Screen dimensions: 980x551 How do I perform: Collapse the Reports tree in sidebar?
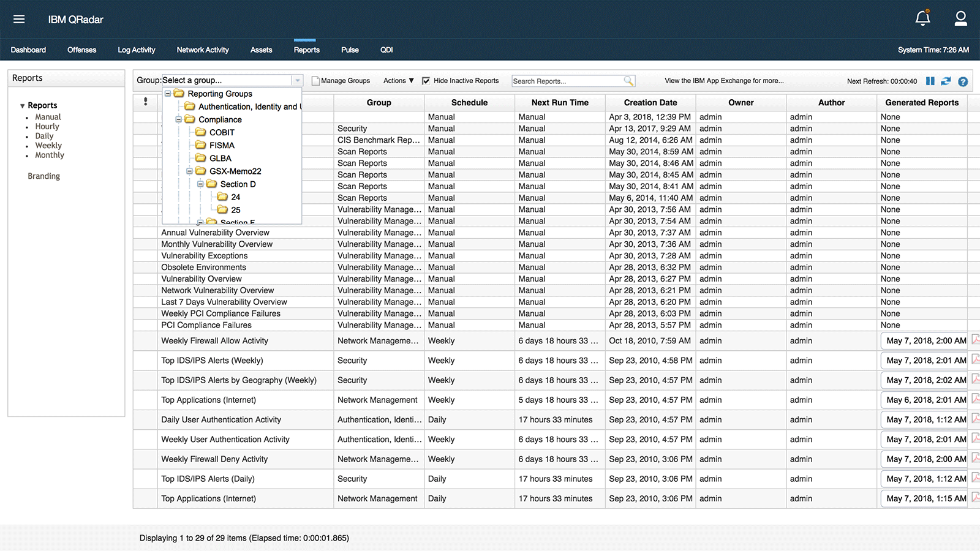22,106
